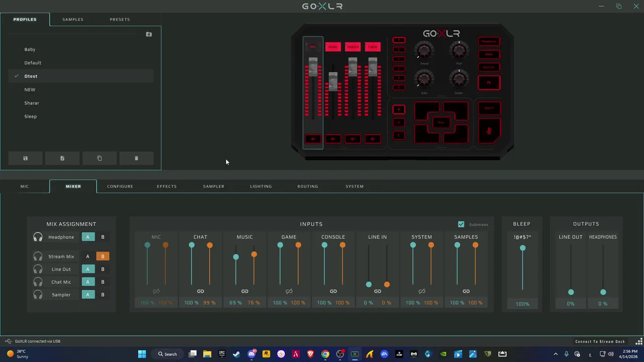Select sampler bank A on device
This screenshot has width=644, height=362.
(398, 109)
